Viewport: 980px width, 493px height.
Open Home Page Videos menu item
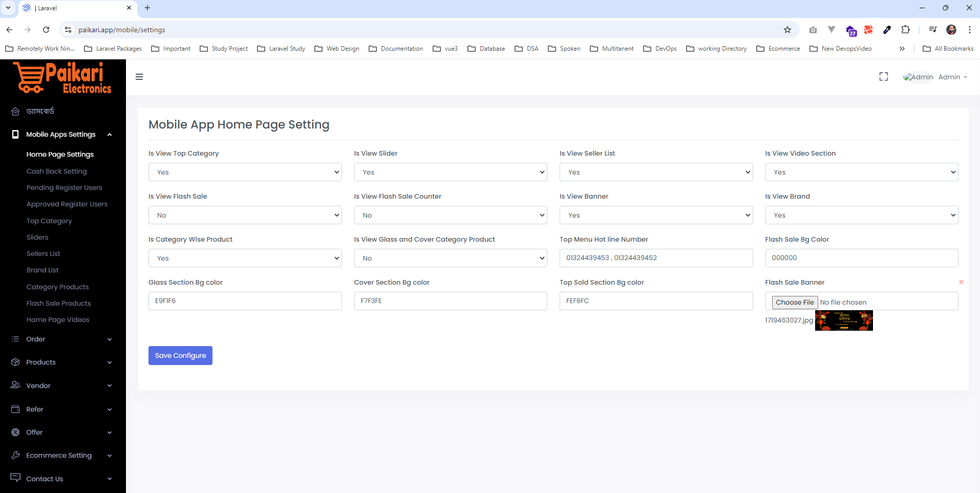point(58,319)
